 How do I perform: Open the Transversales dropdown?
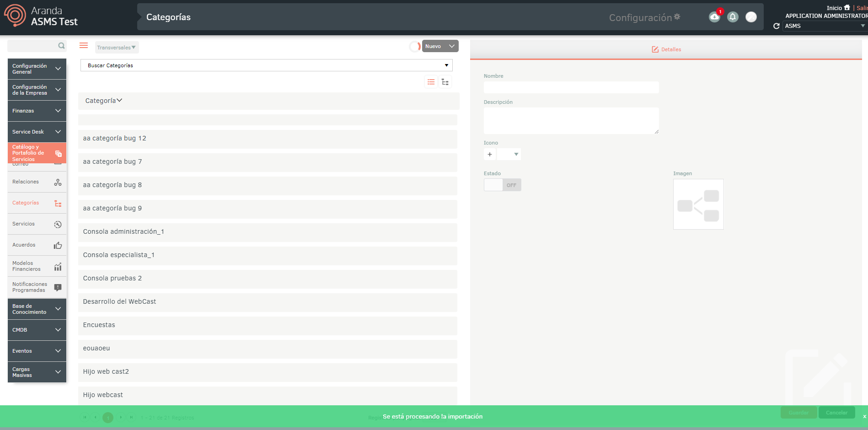click(x=117, y=48)
